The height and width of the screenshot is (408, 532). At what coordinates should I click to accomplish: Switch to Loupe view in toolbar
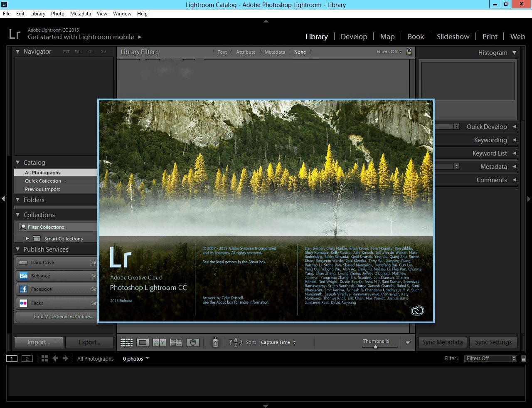(143, 342)
